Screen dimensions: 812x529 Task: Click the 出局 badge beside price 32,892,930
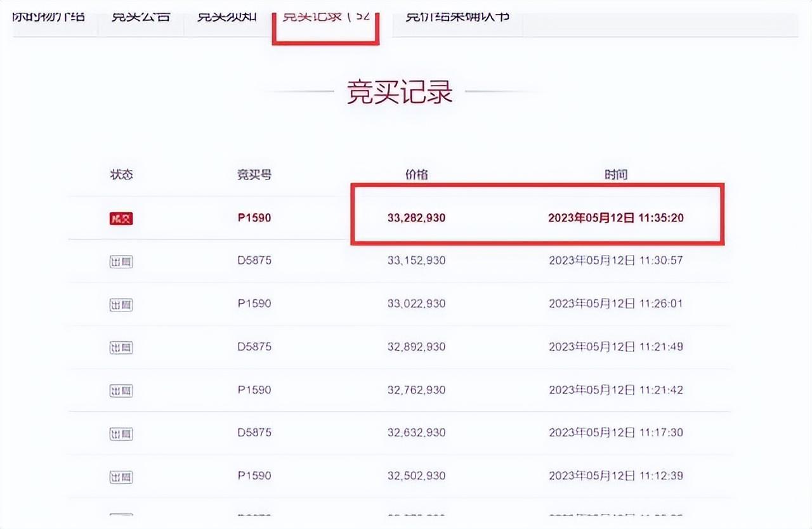click(121, 347)
